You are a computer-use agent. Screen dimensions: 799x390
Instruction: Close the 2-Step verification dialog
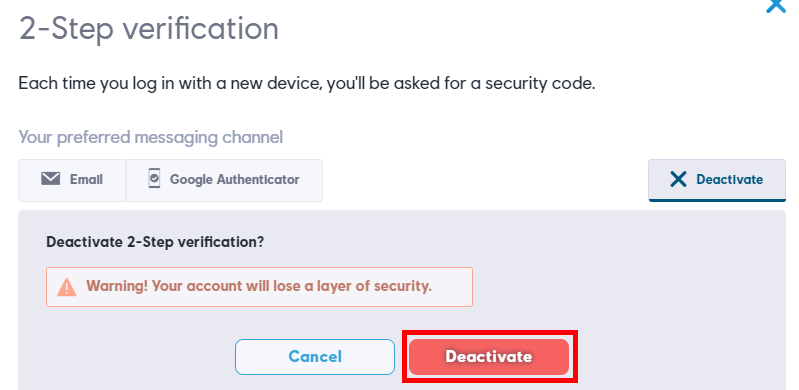(776, 6)
